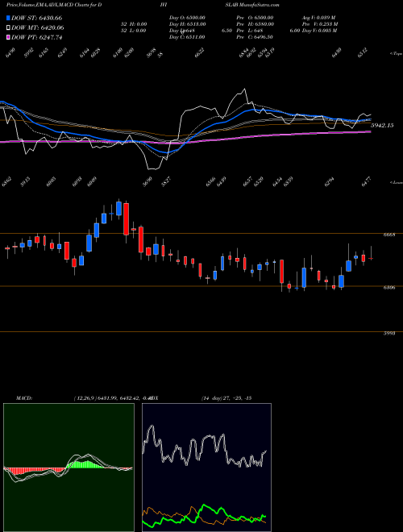403x532 pixels.
Task: Click the last candlestick on the right
Action: tap(371, 259)
